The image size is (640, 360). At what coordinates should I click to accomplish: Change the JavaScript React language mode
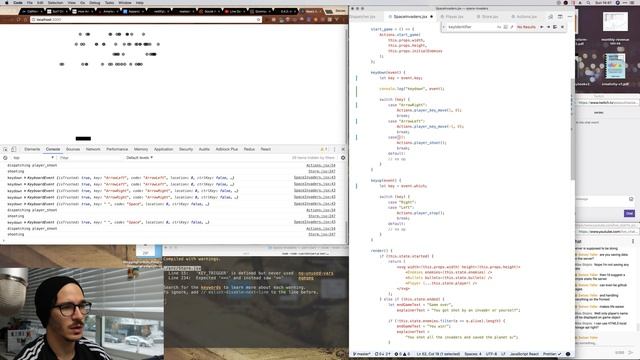pyautogui.click(x=524, y=354)
